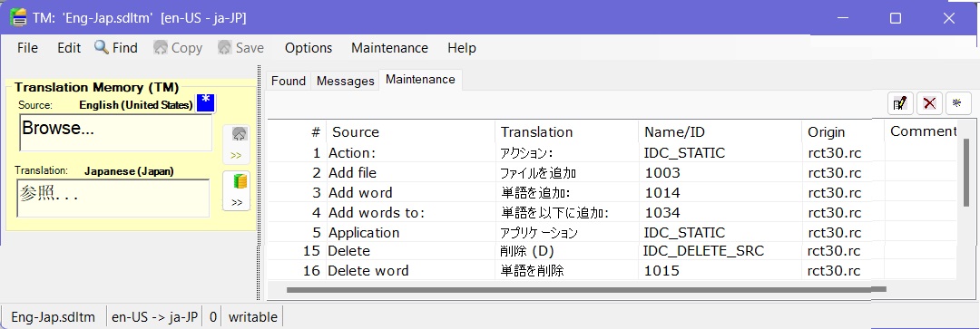Open the Options menu
Viewport: 980px width, 329px height.
pyautogui.click(x=309, y=48)
